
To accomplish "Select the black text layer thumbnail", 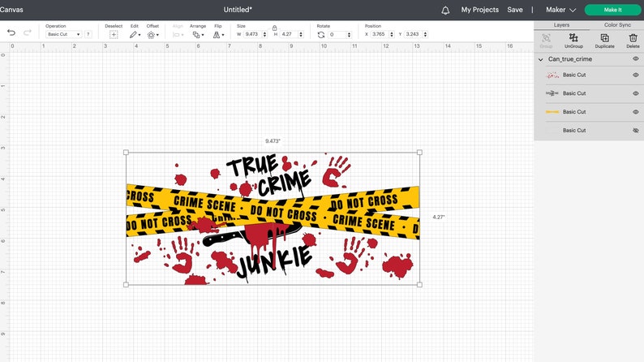I will click(x=552, y=93).
